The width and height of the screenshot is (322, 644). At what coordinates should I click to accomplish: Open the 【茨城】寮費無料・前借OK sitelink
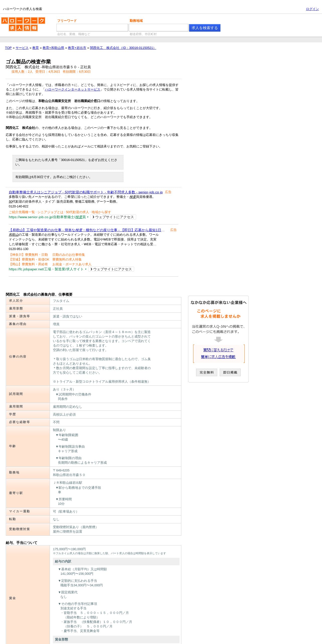click(x=29, y=260)
